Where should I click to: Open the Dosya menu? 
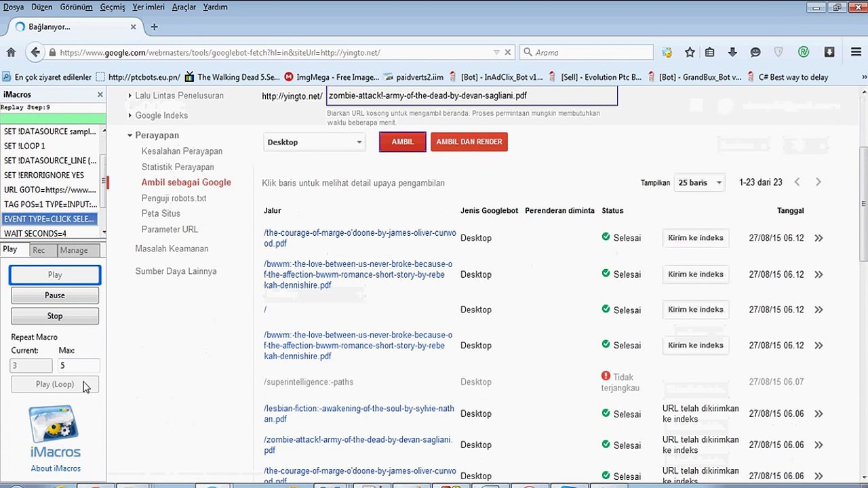(14, 7)
